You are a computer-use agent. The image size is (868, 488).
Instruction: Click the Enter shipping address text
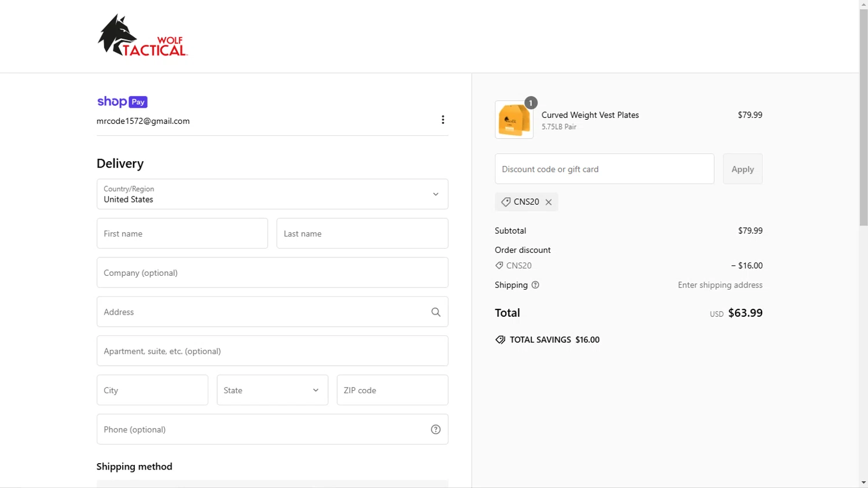point(720,285)
